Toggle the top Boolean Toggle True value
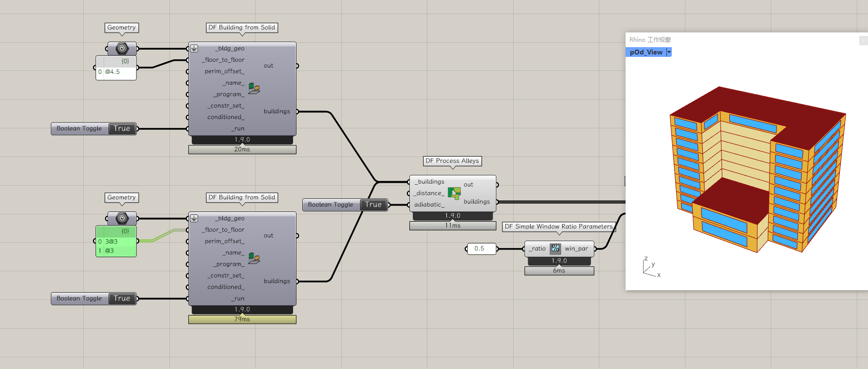Screen dimensions: 868x369 [x=122, y=129]
